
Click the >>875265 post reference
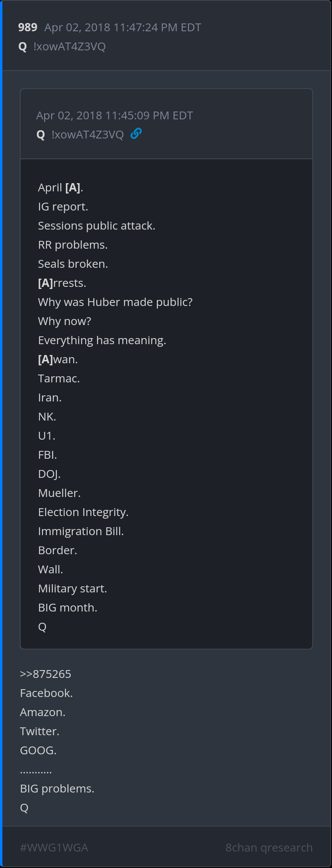click(x=46, y=674)
